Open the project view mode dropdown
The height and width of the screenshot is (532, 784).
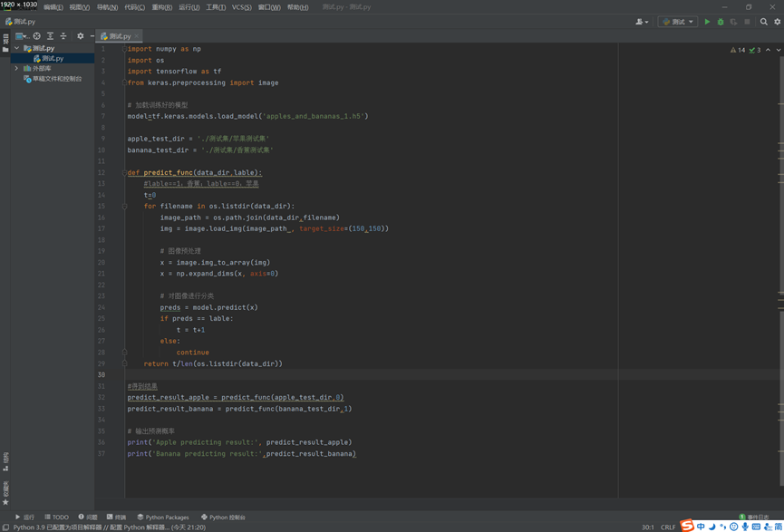(23, 36)
